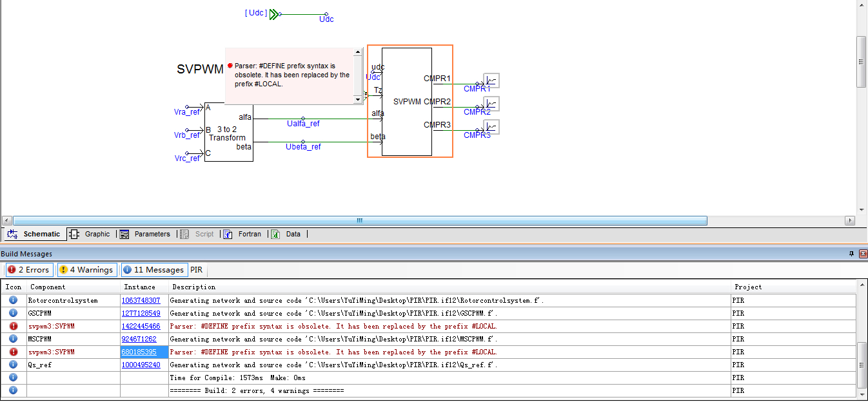The image size is (868, 402).
Task: Click the green Udc import arrow icon
Action: [275, 14]
